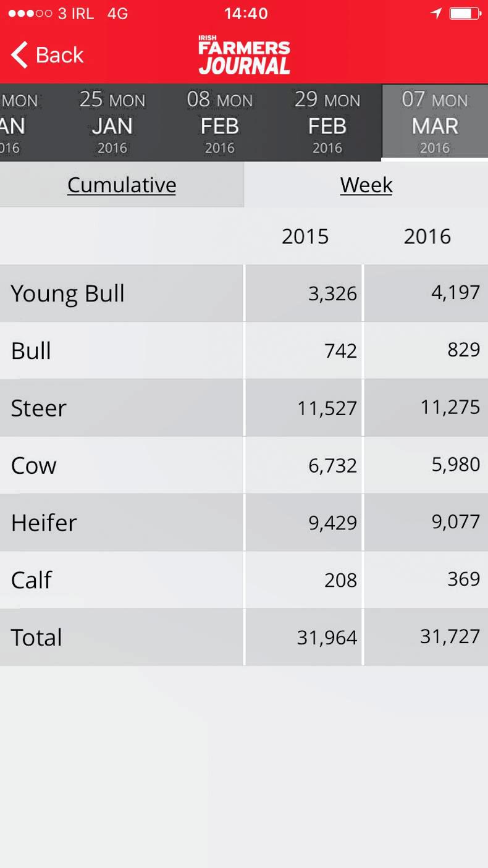This screenshot has width=488, height=868.
Task: Tap the Cow 2015 value 6,732
Action: coord(332,466)
